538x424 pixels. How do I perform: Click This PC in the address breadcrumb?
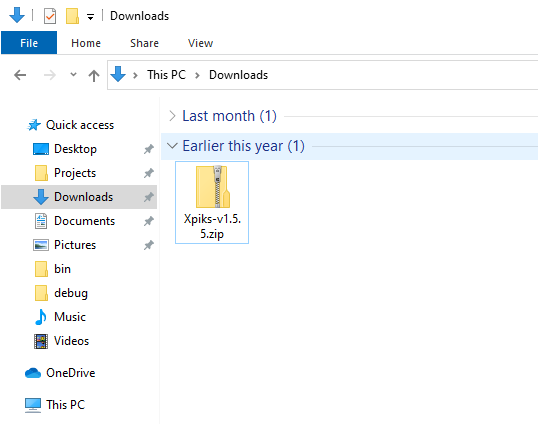[x=166, y=75]
